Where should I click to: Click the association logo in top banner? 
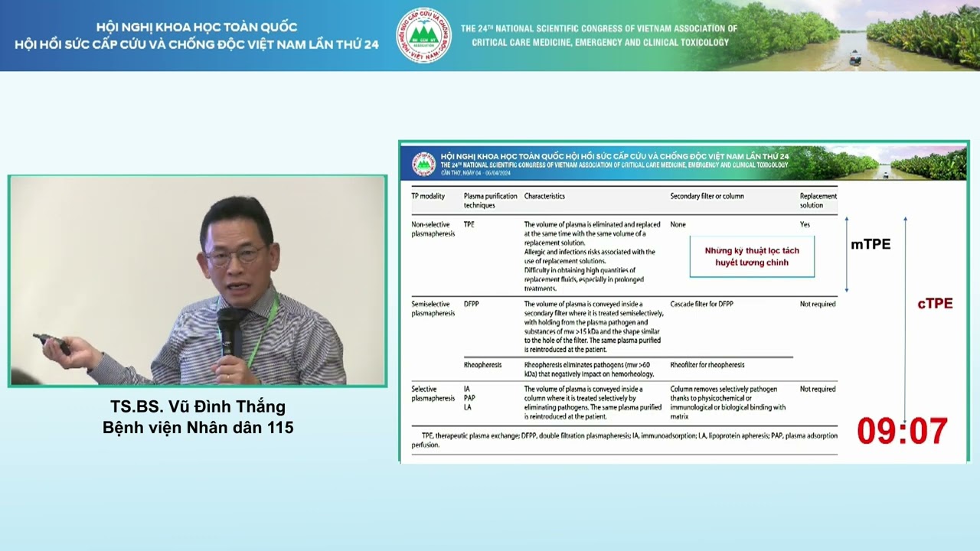click(423, 34)
